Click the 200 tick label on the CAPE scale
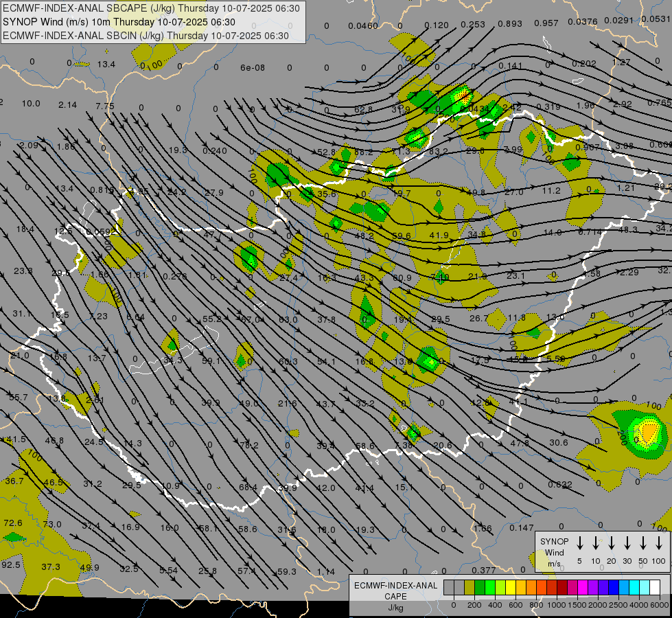Image resolution: width=672 pixels, height=618 pixels. [474, 605]
